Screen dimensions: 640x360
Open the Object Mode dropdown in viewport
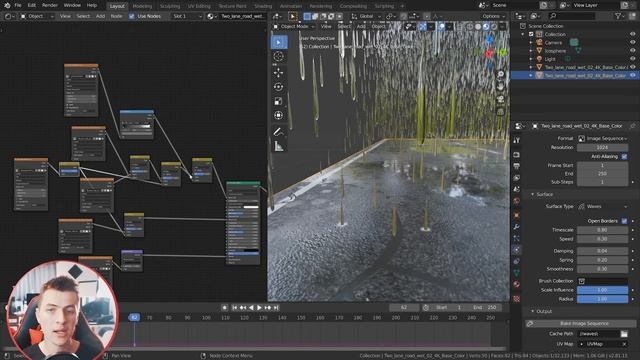pyautogui.click(x=294, y=27)
